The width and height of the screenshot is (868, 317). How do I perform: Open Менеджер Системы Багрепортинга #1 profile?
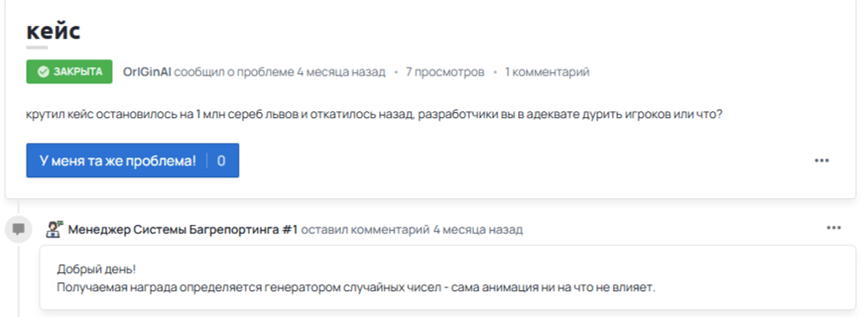click(183, 229)
